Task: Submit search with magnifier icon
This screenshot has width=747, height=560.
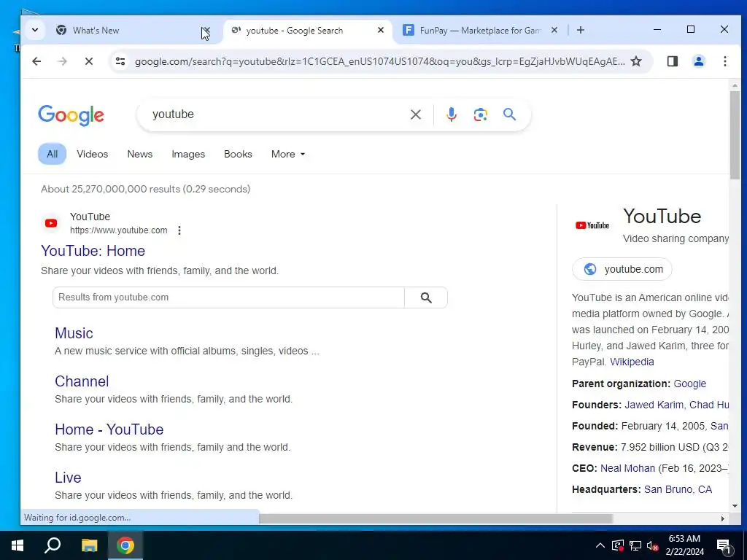Action: pos(509,114)
